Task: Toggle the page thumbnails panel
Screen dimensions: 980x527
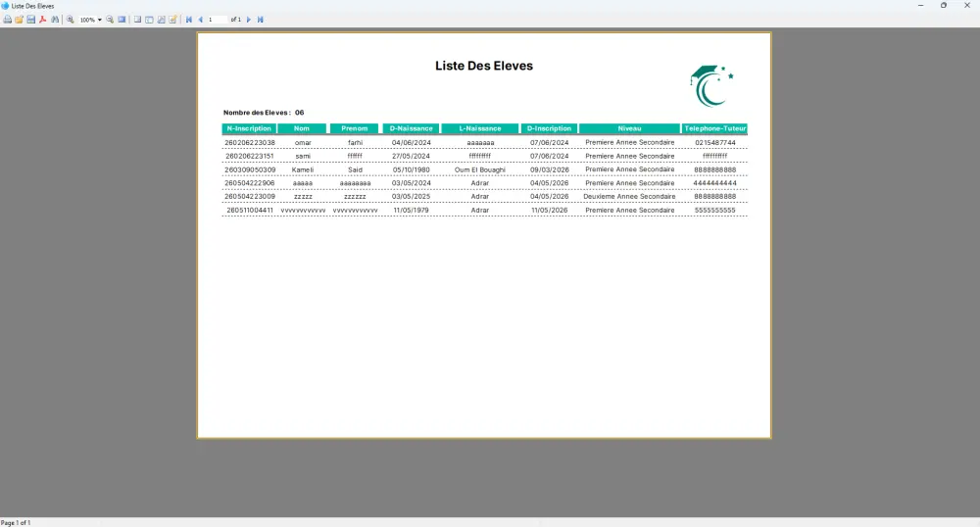Action: (149, 20)
